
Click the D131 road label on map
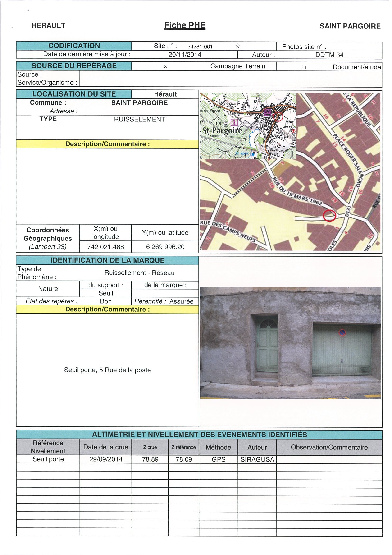[x=348, y=211]
